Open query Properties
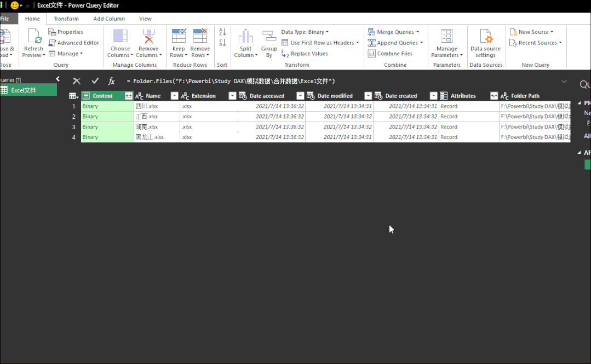Image resolution: width=591 pixels, height=364 pixels. 66,32
